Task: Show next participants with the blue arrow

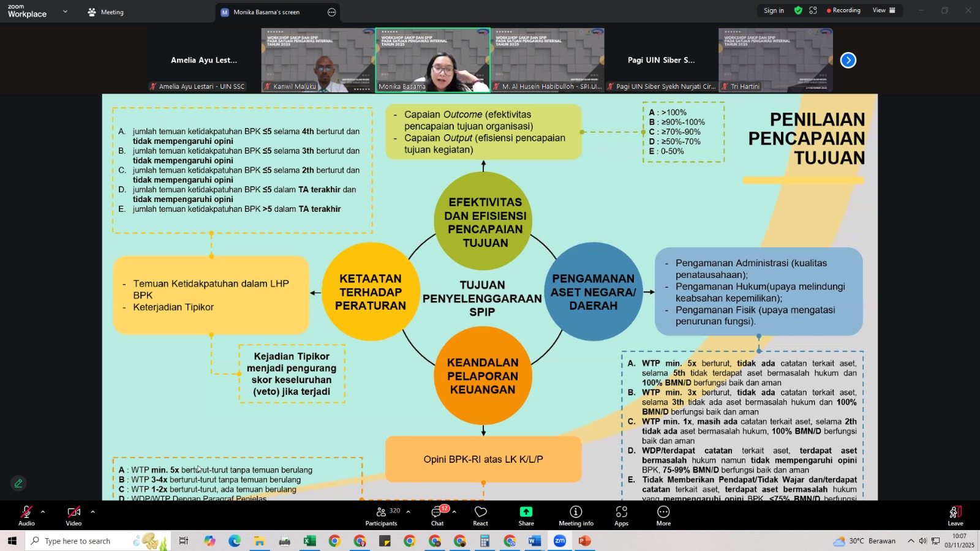Action: [x=848, y=60]
